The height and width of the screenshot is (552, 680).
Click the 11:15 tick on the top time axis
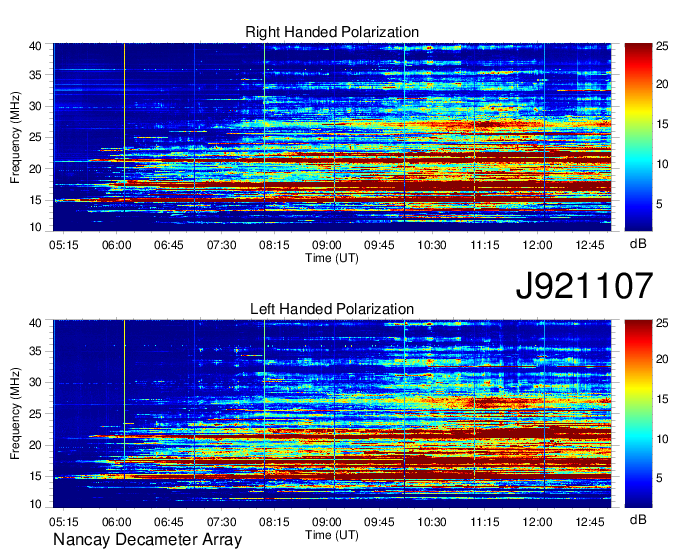485,245
